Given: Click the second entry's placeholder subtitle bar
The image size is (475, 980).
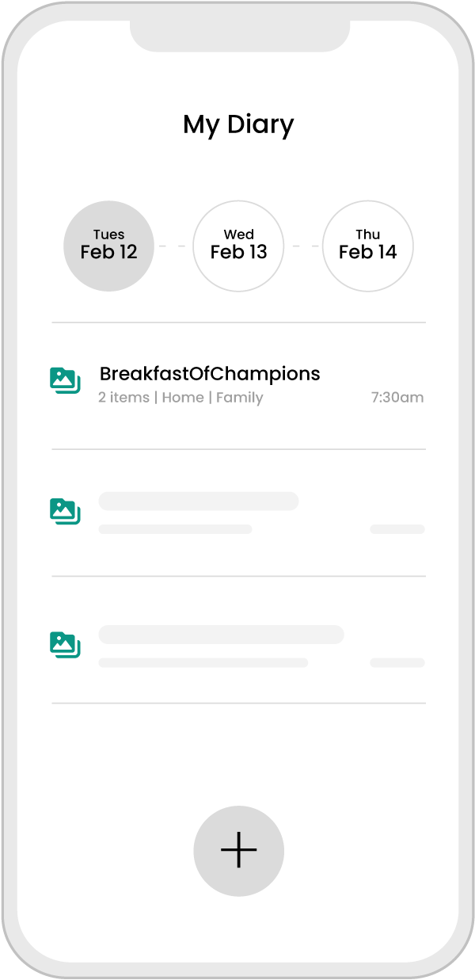Looking at the screenshot, I should point(175,529).
